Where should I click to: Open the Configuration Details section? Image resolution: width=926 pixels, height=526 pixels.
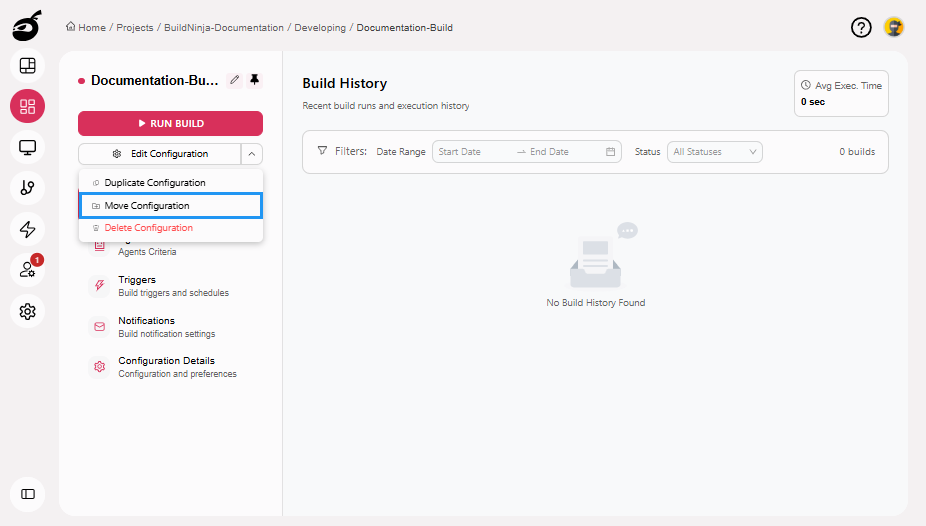[171, 367]
